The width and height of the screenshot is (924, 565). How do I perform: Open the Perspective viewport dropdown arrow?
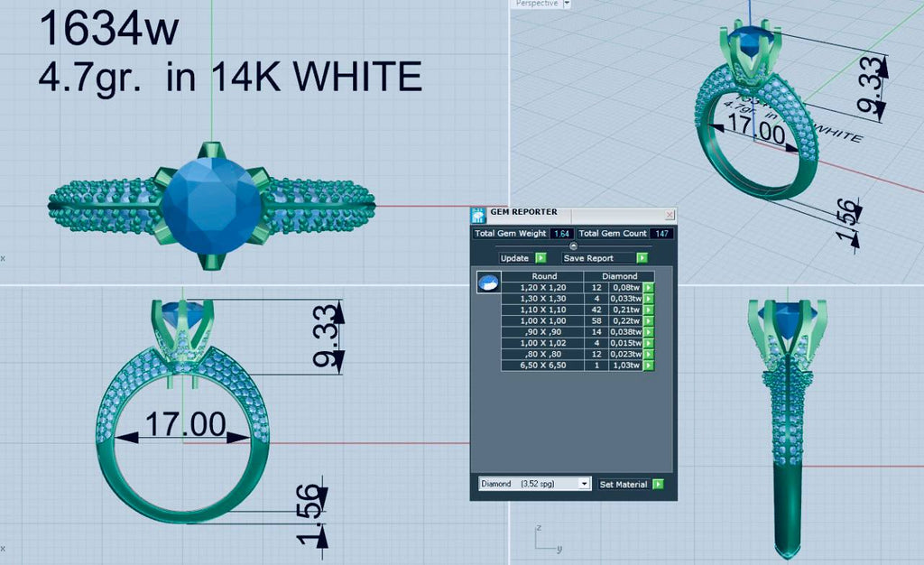coord(566,4)
